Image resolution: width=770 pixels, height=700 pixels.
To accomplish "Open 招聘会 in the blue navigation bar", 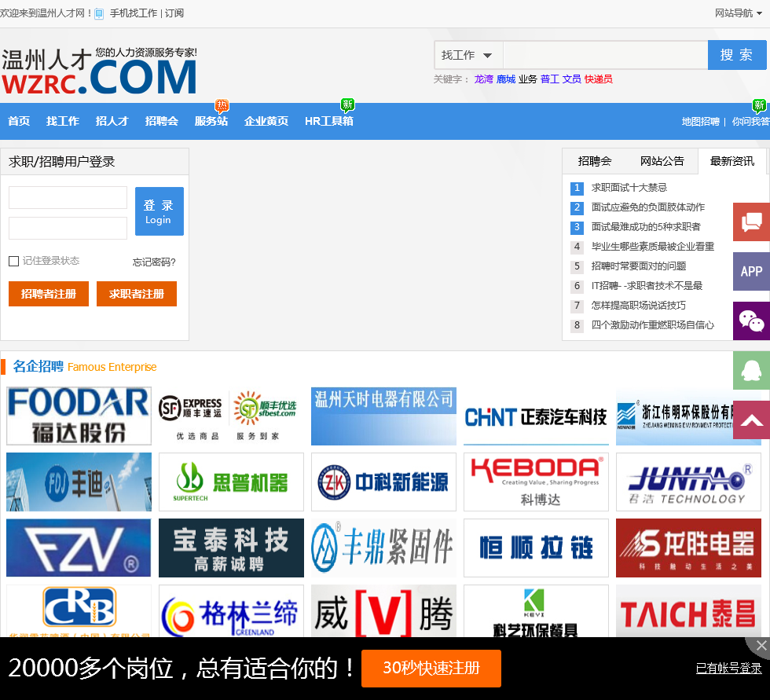I will (162, 121).
